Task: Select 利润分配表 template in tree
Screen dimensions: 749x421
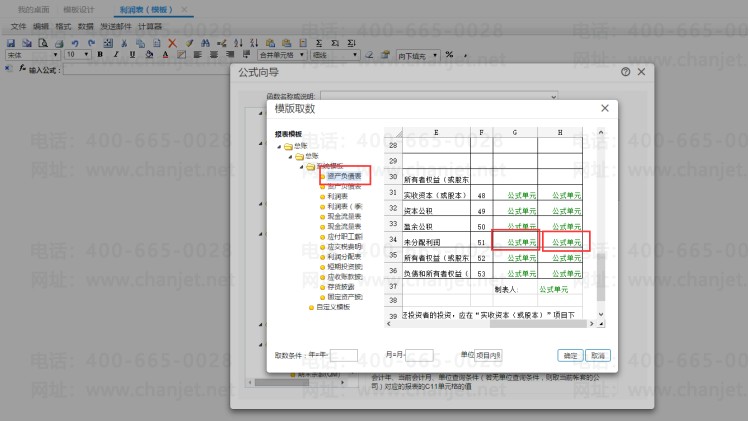Action: point(344,257)
